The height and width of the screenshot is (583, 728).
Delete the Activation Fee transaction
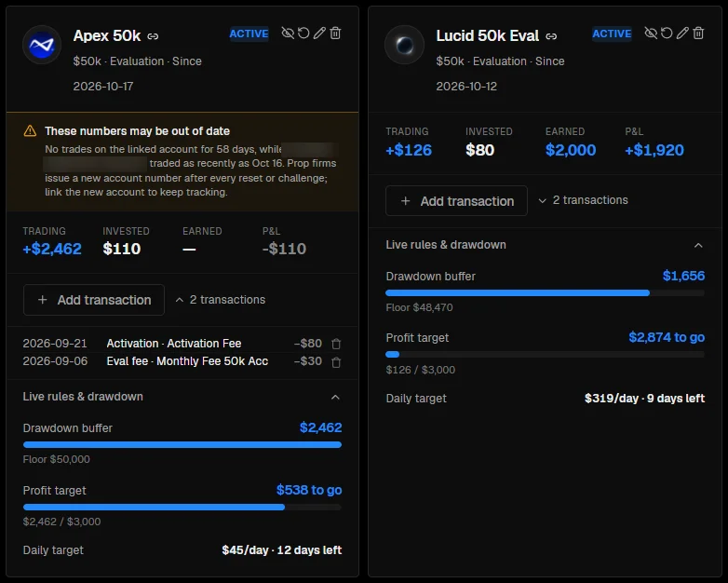(336, 344)
